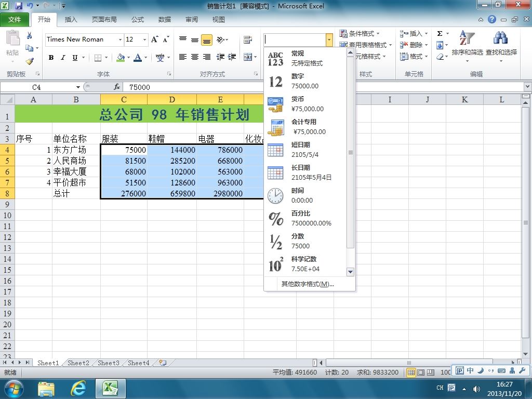The width and height of the screenshot is (532, 399).
Task: Click the Wrap Text icon
Action: click(248, 39)
